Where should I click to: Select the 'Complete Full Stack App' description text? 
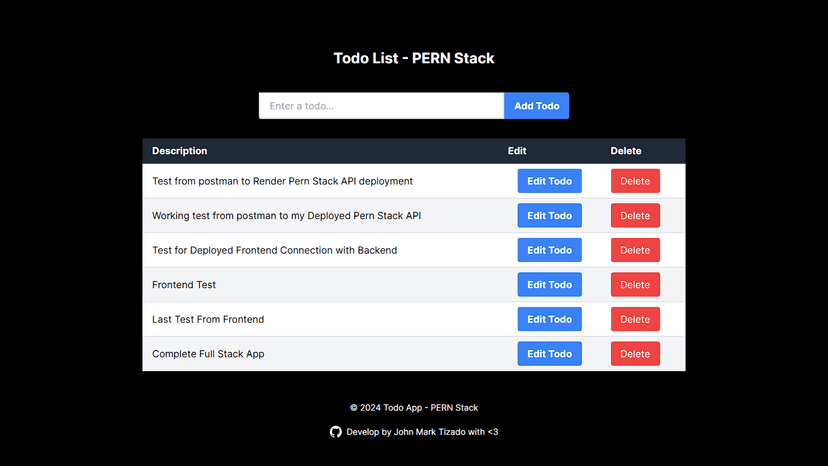(x=208, y=354)
